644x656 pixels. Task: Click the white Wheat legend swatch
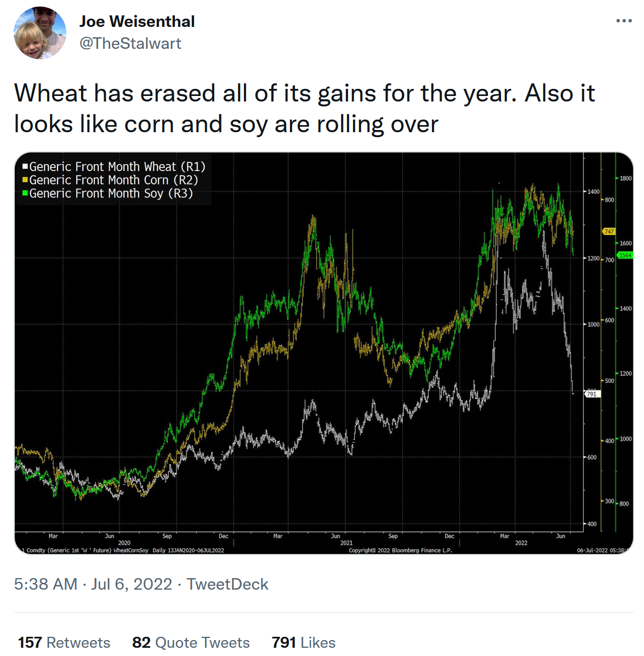(25, 167)
